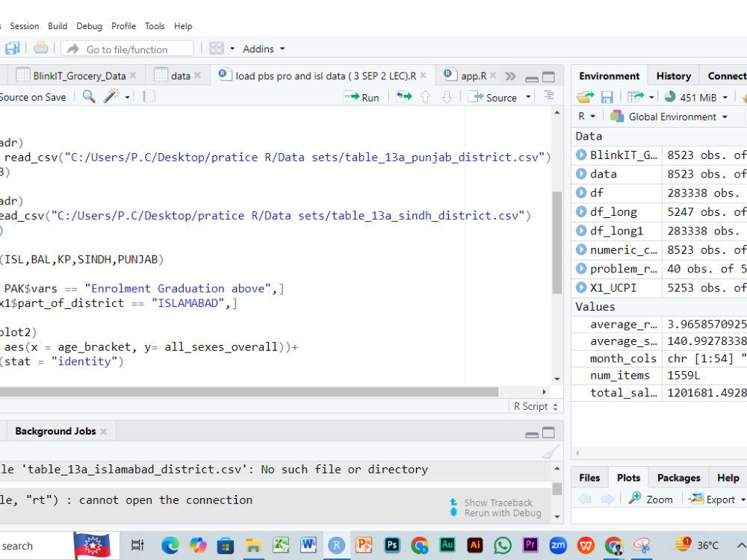
Task: Go to next section using down arrow
Action: click(447, 97)
